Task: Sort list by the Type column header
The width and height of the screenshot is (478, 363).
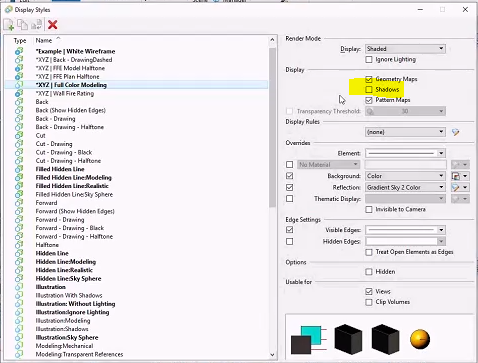Action: tap(20, 41)
